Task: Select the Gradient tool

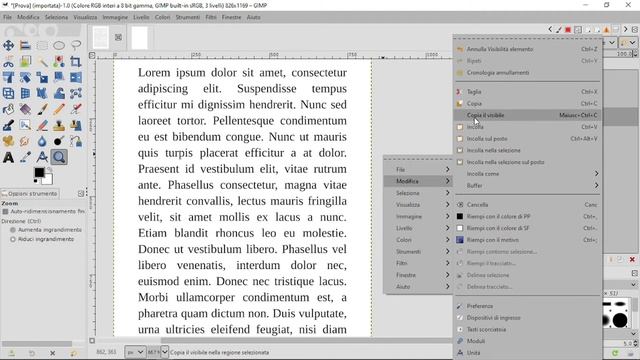Action: coord(25,109)
